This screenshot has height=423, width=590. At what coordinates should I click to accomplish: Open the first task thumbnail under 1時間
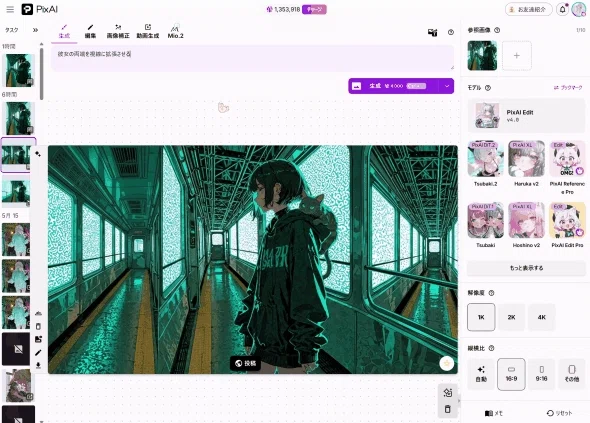coord(18,70)
